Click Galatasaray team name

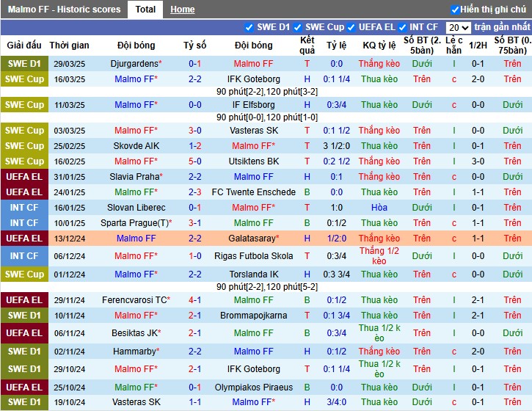(x=252, y=239)
